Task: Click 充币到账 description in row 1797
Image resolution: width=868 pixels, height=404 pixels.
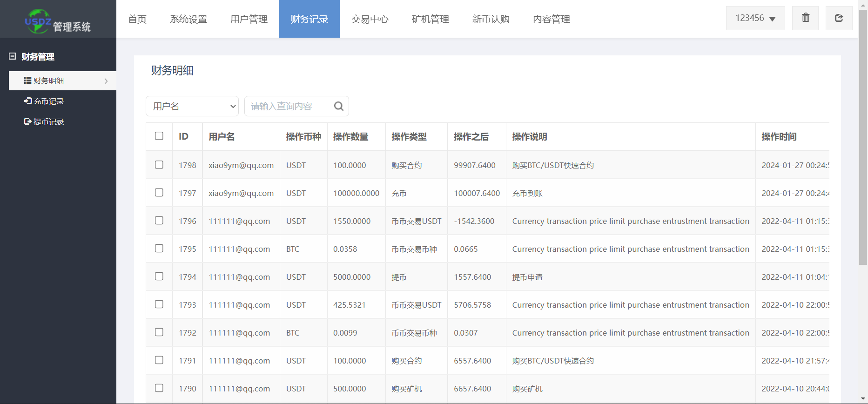Action: tap(527, 193)
